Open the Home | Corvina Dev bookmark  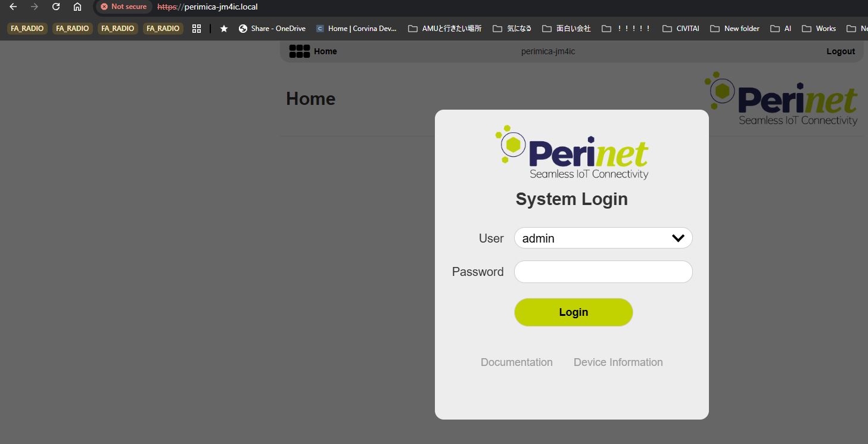(x=356, y=29)
